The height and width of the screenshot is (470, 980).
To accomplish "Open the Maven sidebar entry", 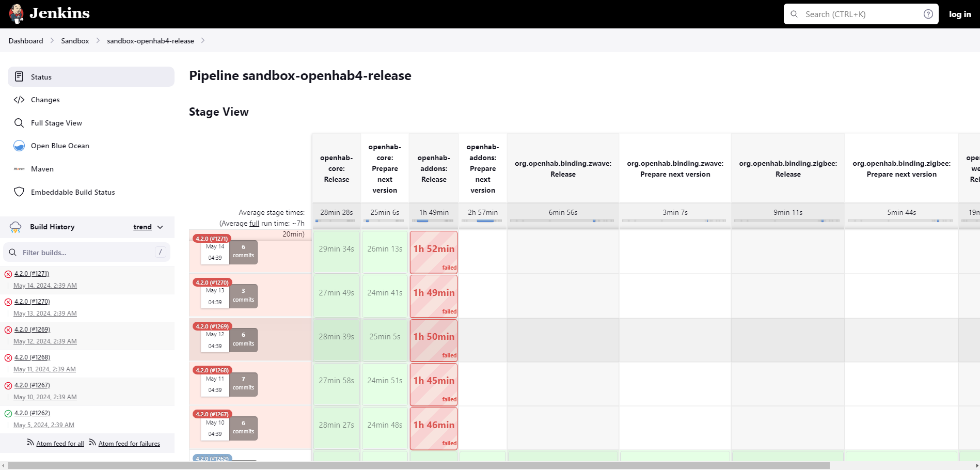I will pyautogui.click(x=42, y=169).
